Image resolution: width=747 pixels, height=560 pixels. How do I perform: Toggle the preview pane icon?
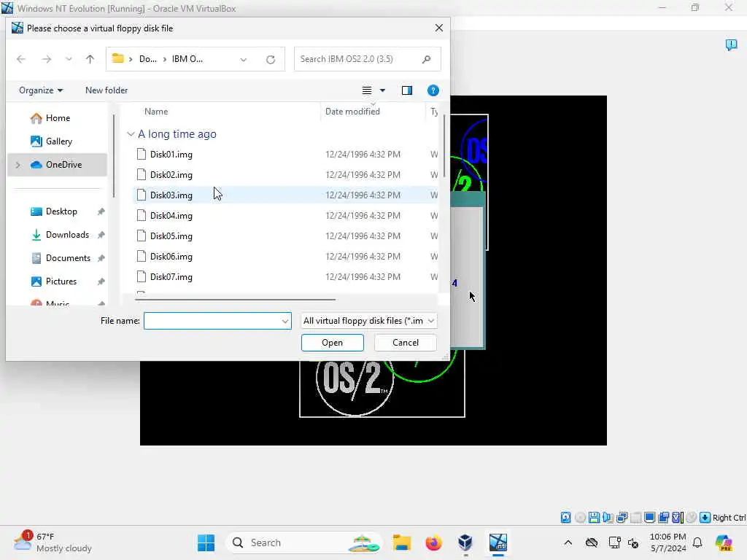(x=407, y=90)
